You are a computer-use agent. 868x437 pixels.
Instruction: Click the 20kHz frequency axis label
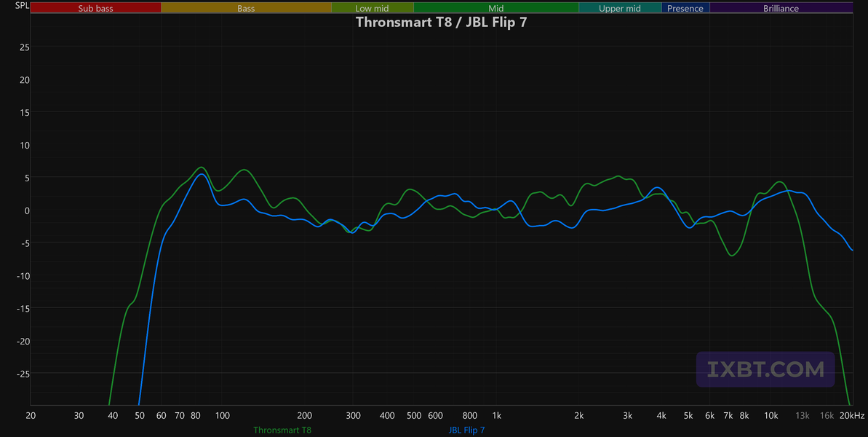coord(853,416)
